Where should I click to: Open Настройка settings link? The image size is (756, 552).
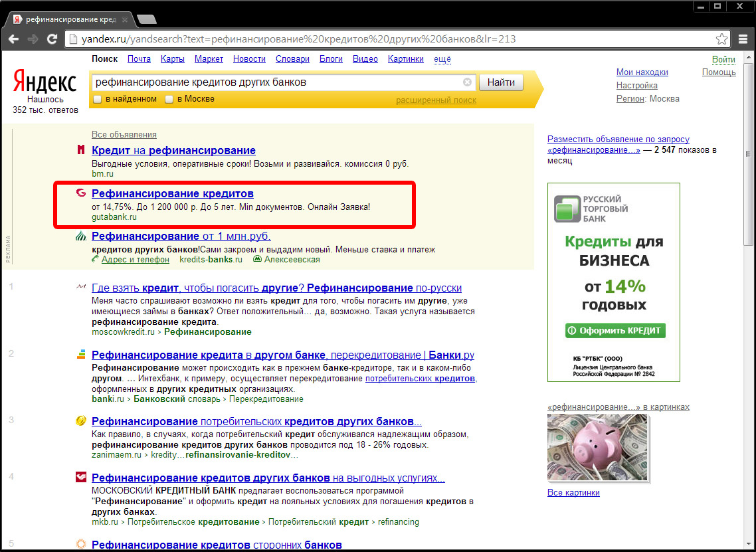pyautogui.click(x=637, y=85)
